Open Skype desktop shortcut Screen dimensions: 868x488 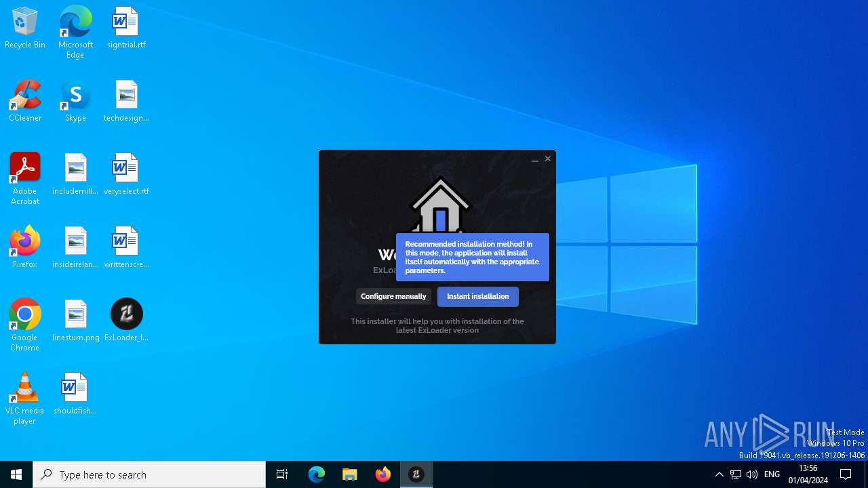(75, 102)
